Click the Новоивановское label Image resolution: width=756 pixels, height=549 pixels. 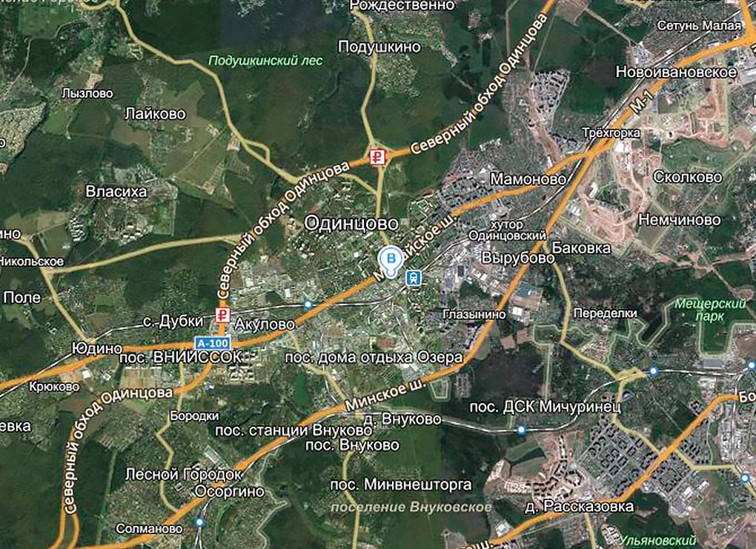coord(676,73)
